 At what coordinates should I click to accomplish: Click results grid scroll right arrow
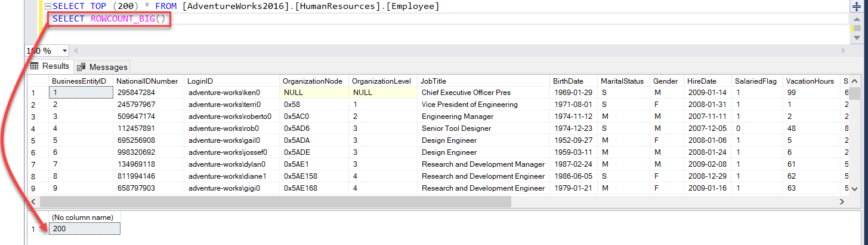pyautogui.click(x=842, y=202)
